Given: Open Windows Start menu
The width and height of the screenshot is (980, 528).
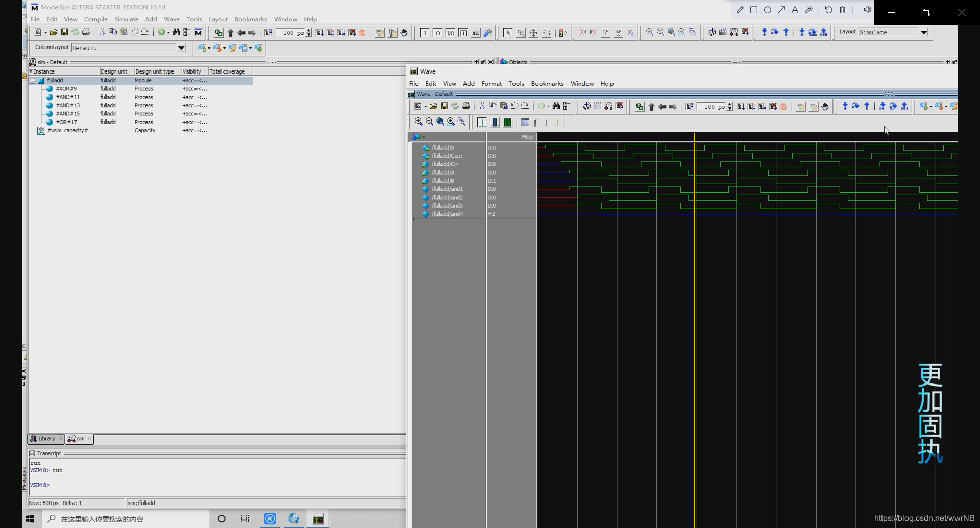Looking at the screenshot, I should (x=30, y=519).
